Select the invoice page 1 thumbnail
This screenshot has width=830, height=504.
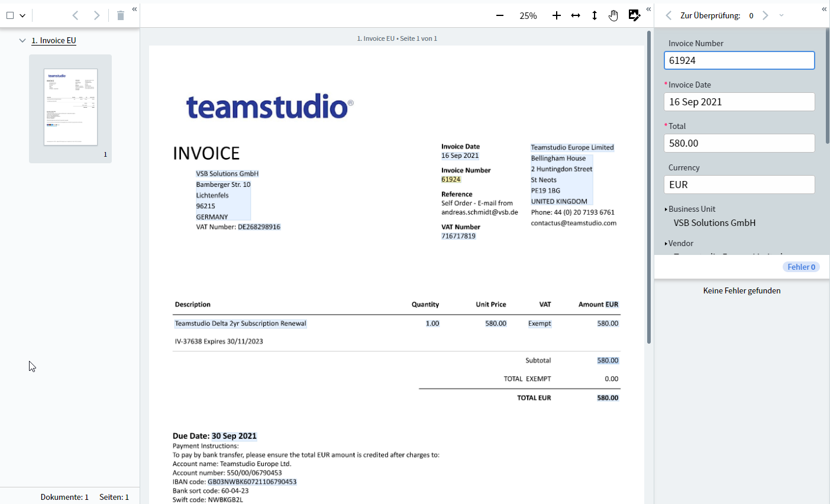coord(70,107)
